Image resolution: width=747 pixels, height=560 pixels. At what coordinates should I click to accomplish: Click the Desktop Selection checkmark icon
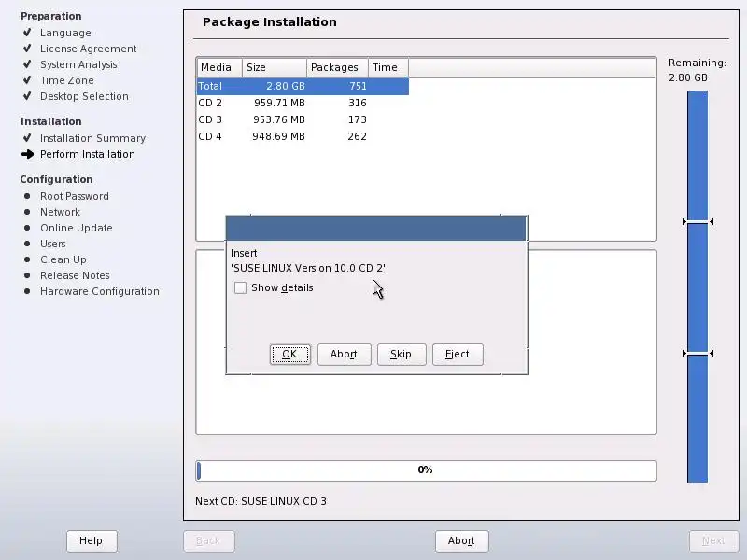pyautogui.click(x=27, y=96)
